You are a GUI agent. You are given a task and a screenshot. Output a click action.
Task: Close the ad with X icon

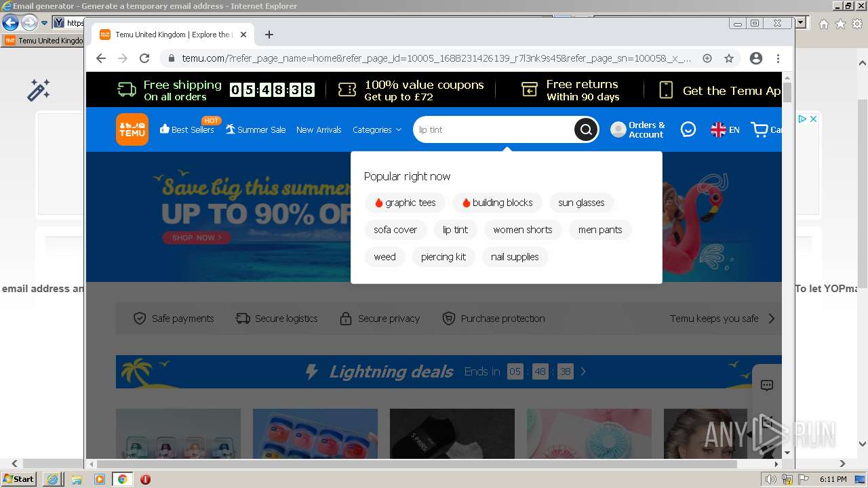tap(813, 119)
